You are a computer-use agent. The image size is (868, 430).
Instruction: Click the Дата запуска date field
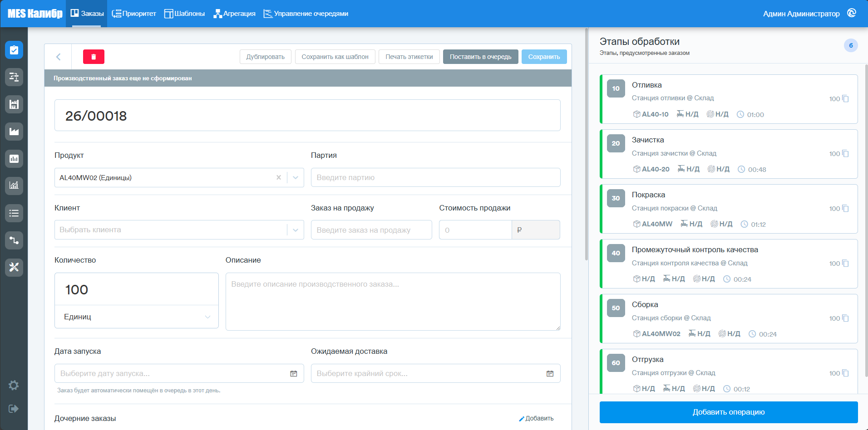[x=179, y=373]
